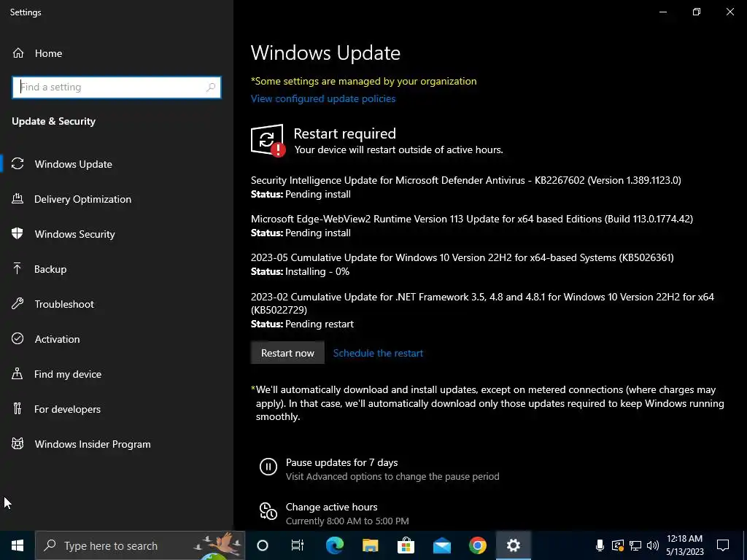
Task: Click the security/safely remove tray icon
Action: pos(617,545)
